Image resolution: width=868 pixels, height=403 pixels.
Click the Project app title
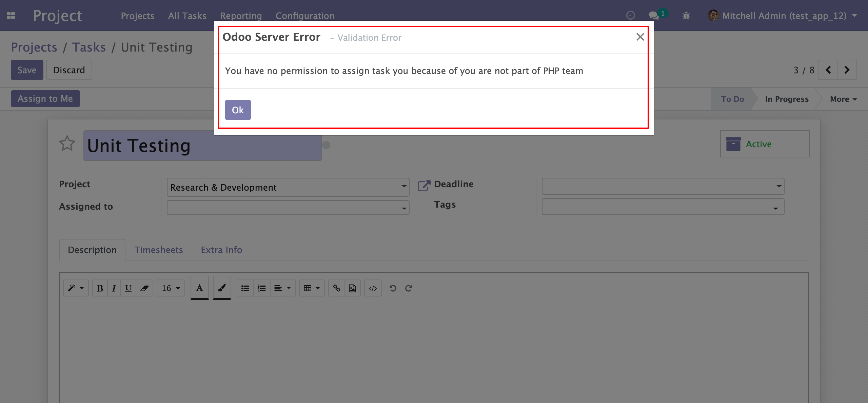click(57, 16)
